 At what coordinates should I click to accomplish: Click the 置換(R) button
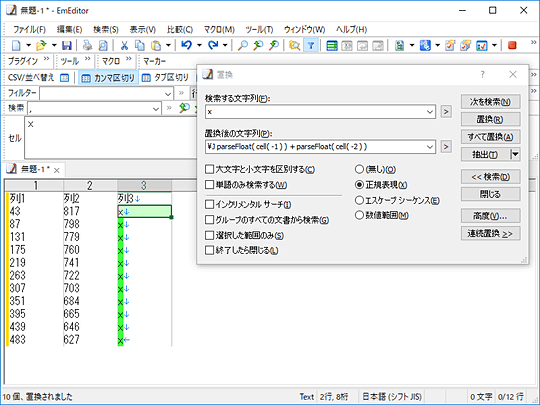point(490,120)
